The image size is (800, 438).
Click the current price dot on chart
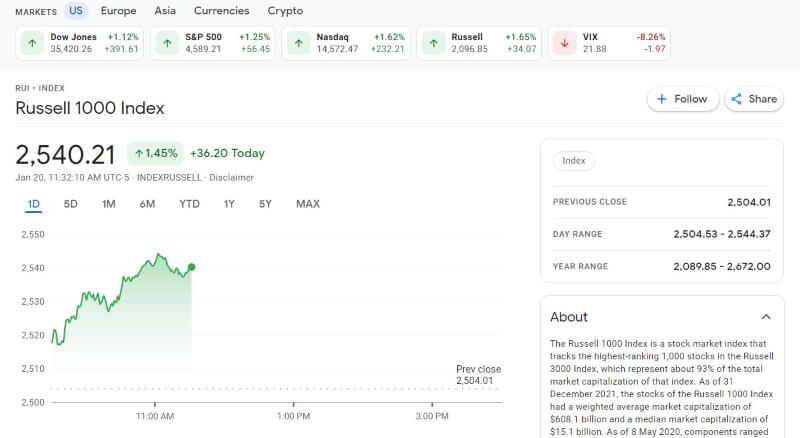pyautogui.click(x=191, y=267)
